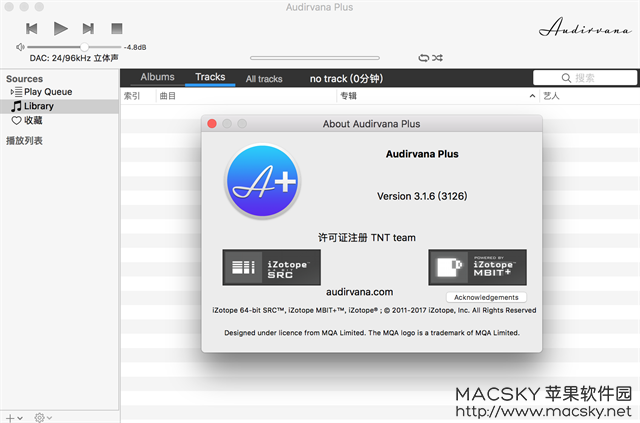Screen dimensions: 640x423
Task: Skip to previous track
Action: coord(32,29)
